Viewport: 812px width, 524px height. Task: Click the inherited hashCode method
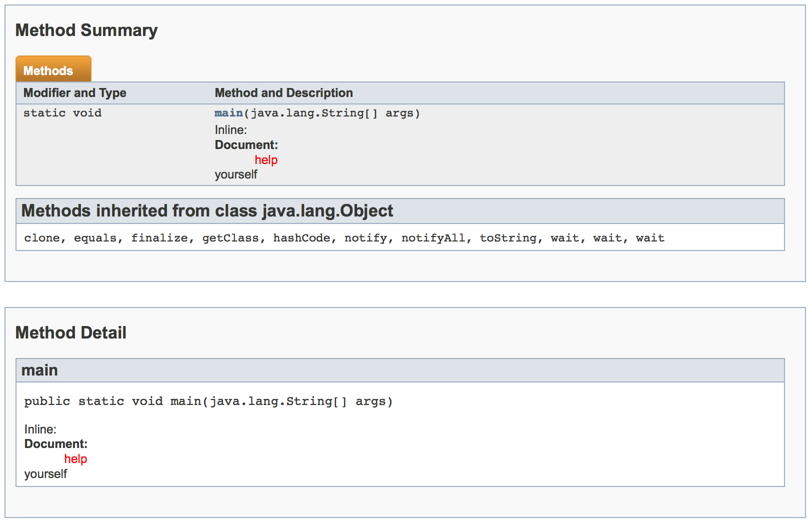tap(301, 238)
